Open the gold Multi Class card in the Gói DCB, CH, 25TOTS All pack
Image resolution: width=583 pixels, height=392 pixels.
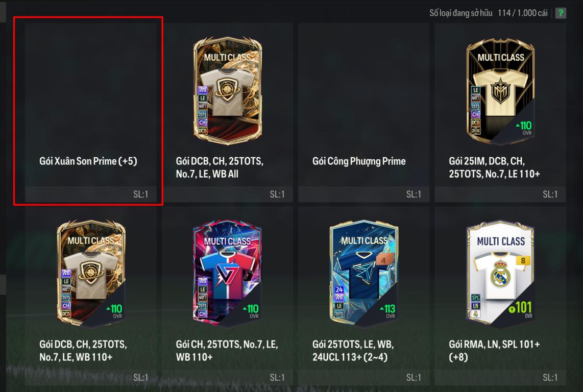pyautogui.click(x=228, y=90)
